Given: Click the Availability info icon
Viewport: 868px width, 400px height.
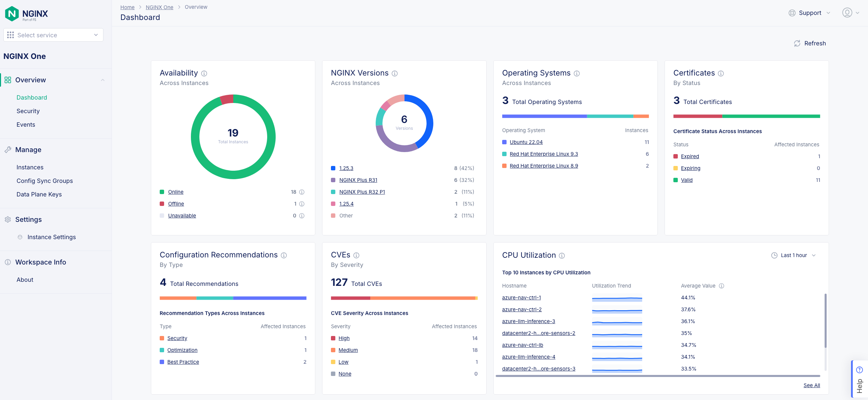Looking at the screenshot, I should [x=204, y=73].
